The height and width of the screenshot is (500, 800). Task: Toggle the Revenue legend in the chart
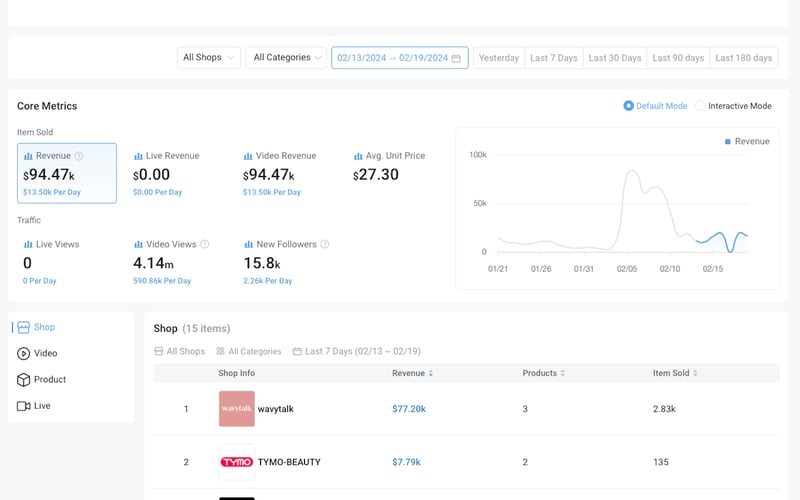747,141
